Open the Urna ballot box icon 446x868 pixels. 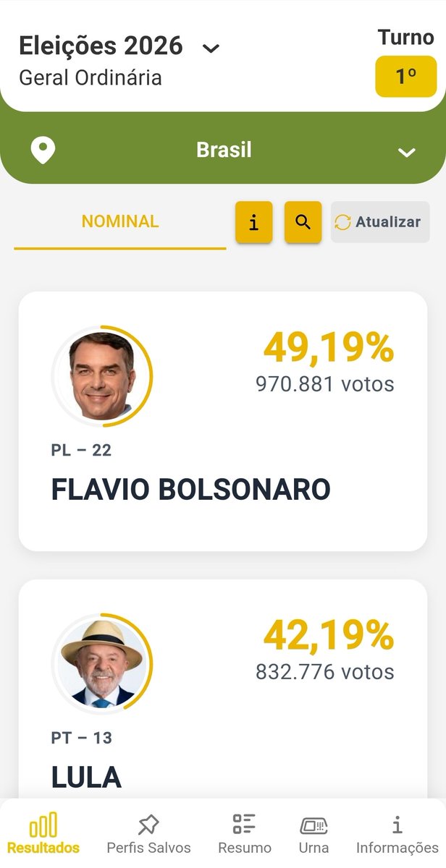pos(314,825)
